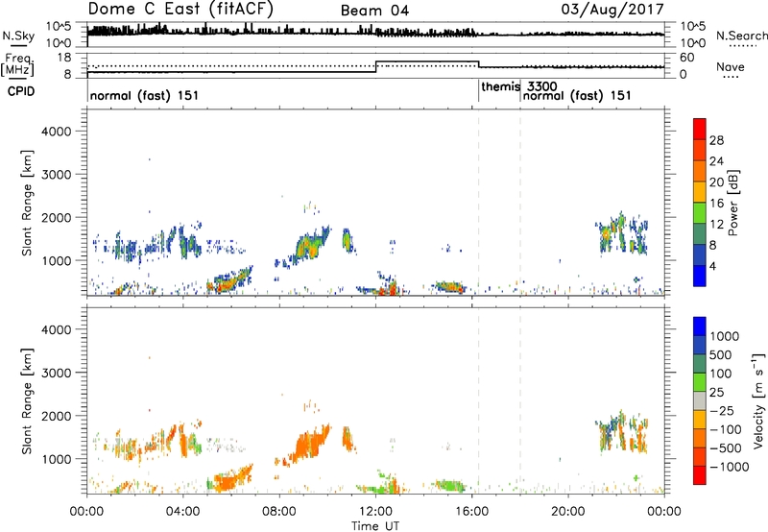This screenshot has width=768, height=532.
Task: Click the "18" frequency axis value
Action: (64, 58)
